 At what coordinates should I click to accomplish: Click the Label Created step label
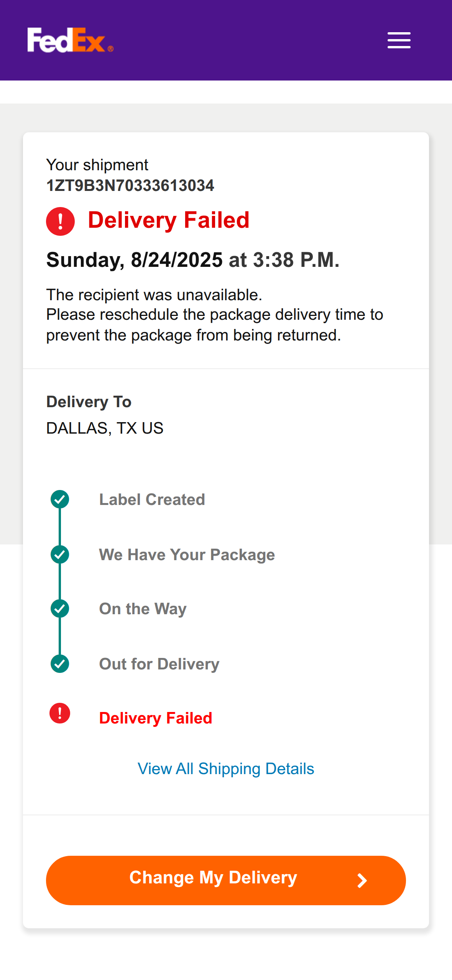[152, 500]
